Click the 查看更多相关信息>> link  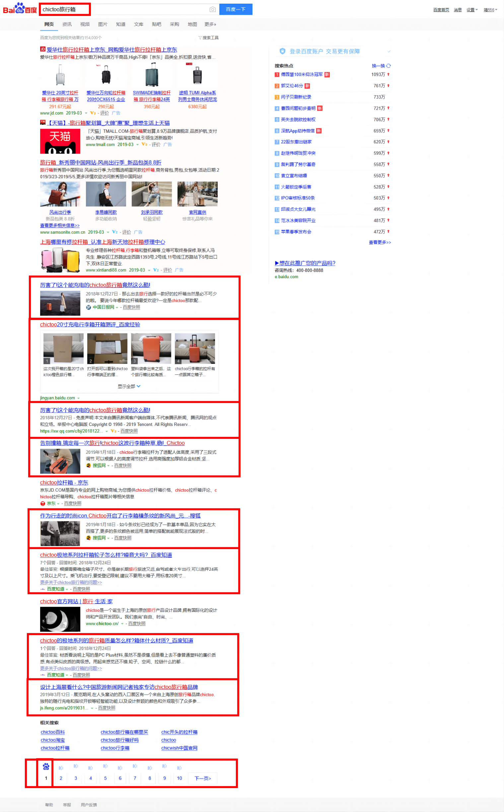coord(60,226)
